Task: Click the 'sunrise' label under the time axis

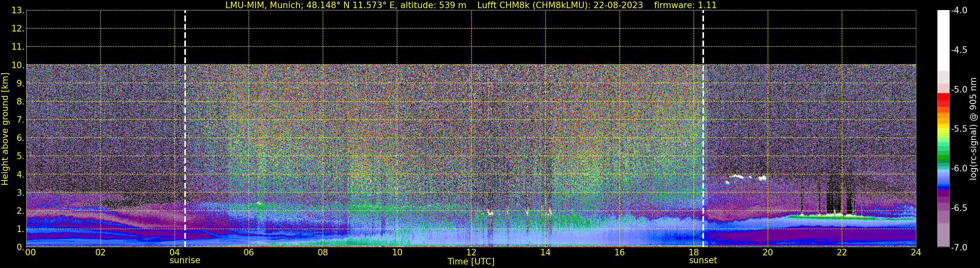Action: (x=185, y=261)
